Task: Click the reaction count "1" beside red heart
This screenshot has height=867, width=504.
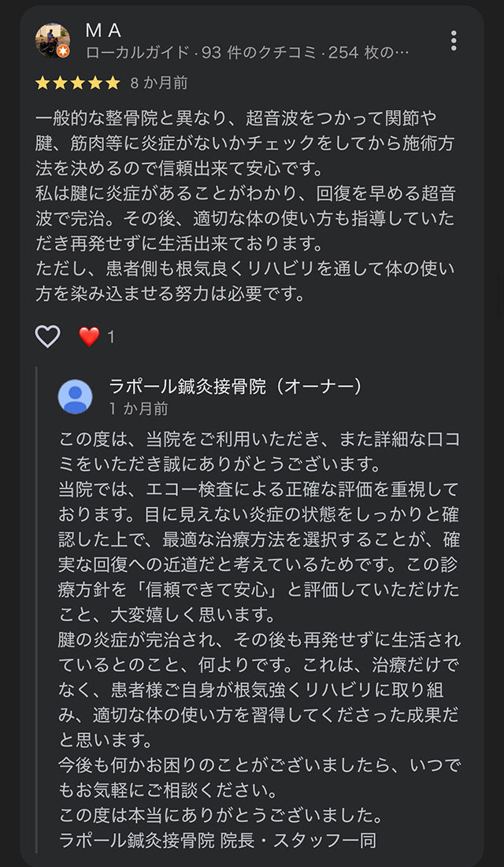Action: [111, 337]
